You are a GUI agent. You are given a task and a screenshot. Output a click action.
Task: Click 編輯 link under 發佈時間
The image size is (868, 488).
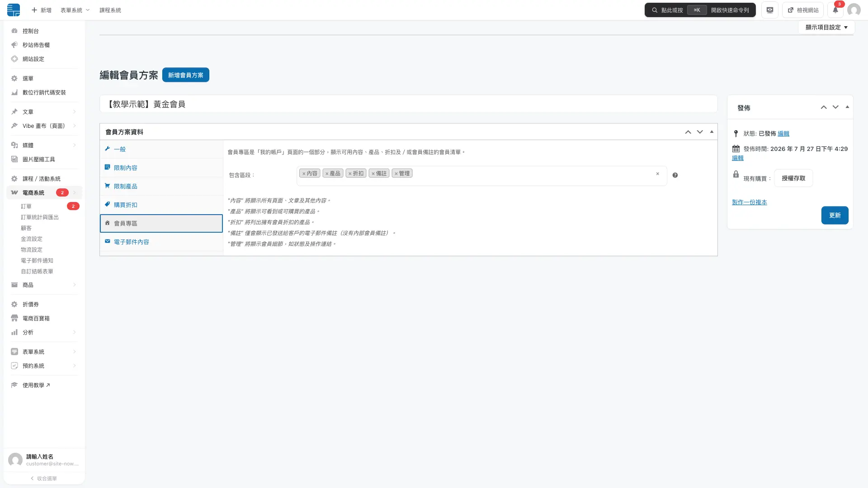738,158
